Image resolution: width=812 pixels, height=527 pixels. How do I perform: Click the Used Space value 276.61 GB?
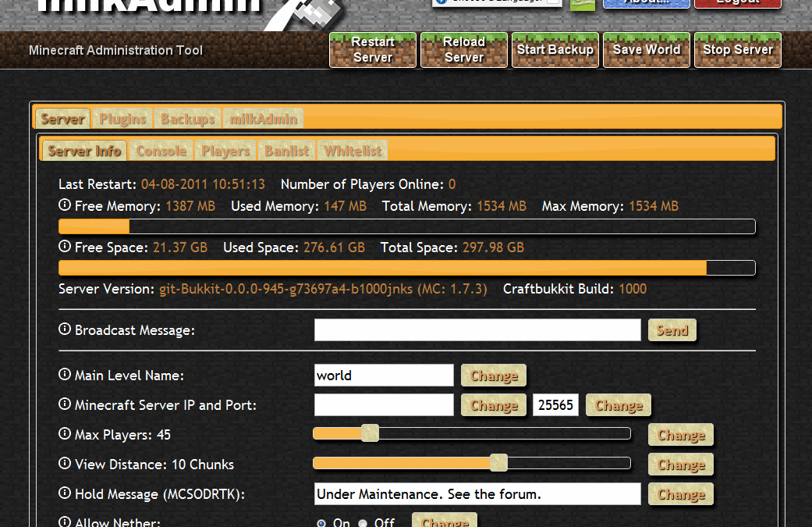pos(334,247)
